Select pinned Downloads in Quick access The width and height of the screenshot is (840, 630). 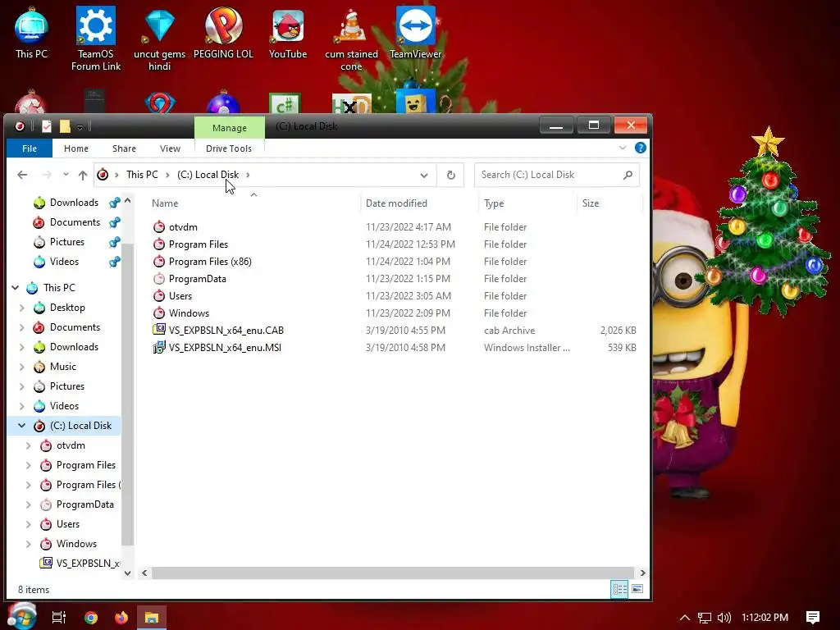74,203
